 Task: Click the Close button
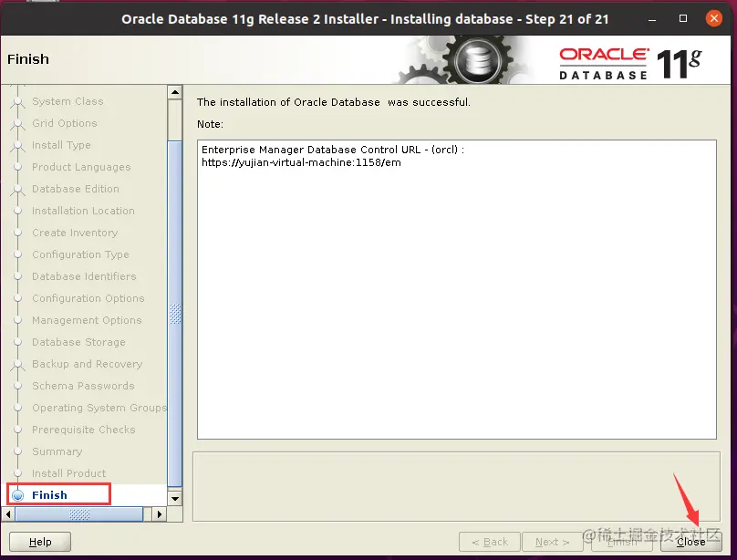(691, 542)
